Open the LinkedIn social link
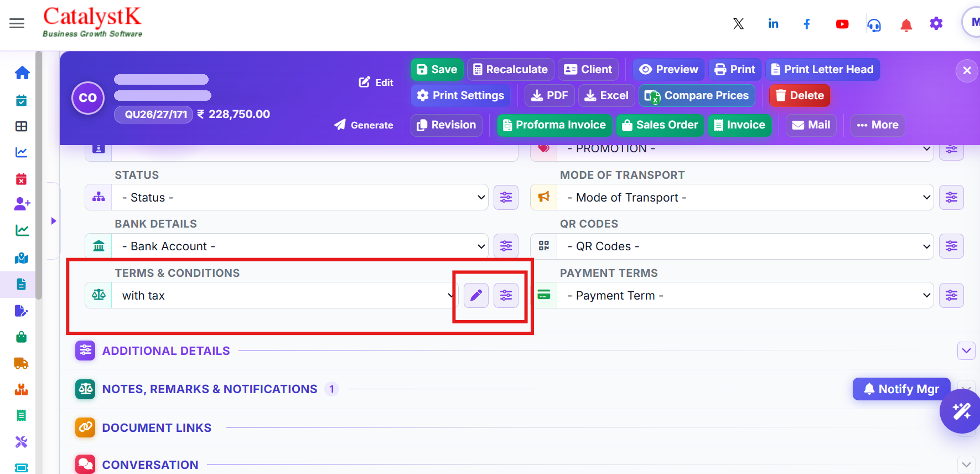The width and height of the screenshot is (980, 474). click(773, 24)
